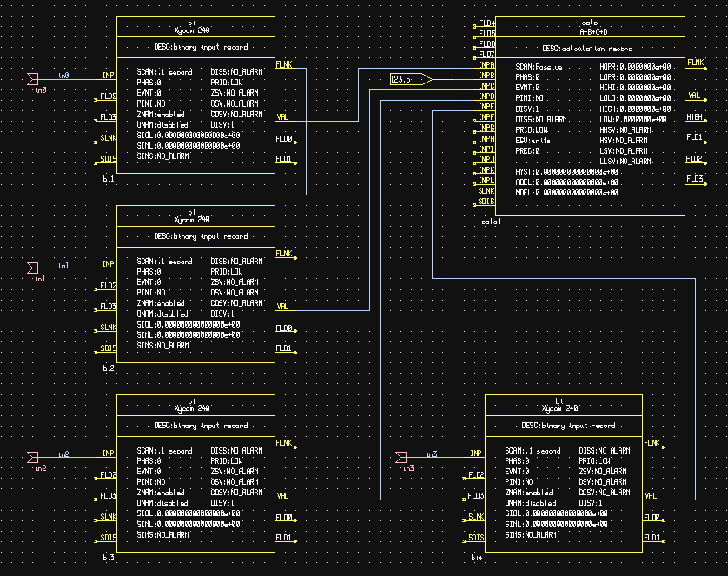Viewport: 728px width, 576px height.
Task: Select HYST value field in calc1
Action: coord(566,172)
